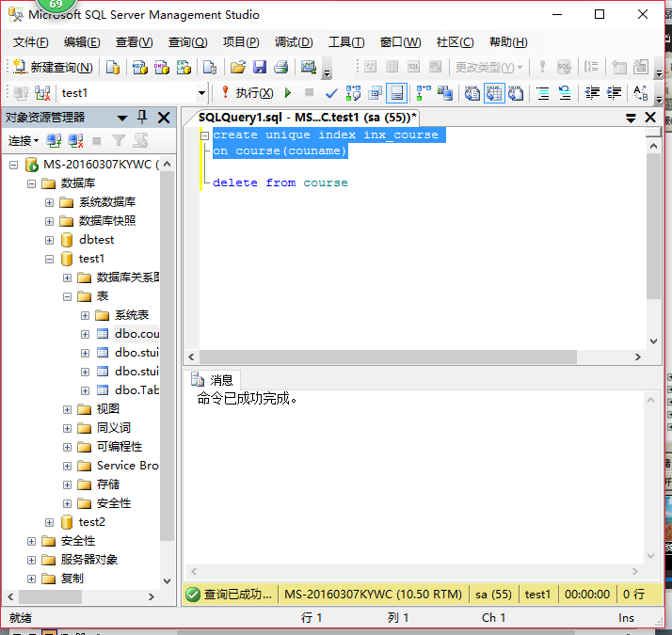672x635 pixels.
Task: Save the query with the floppy icon
Action: (260, 67)
